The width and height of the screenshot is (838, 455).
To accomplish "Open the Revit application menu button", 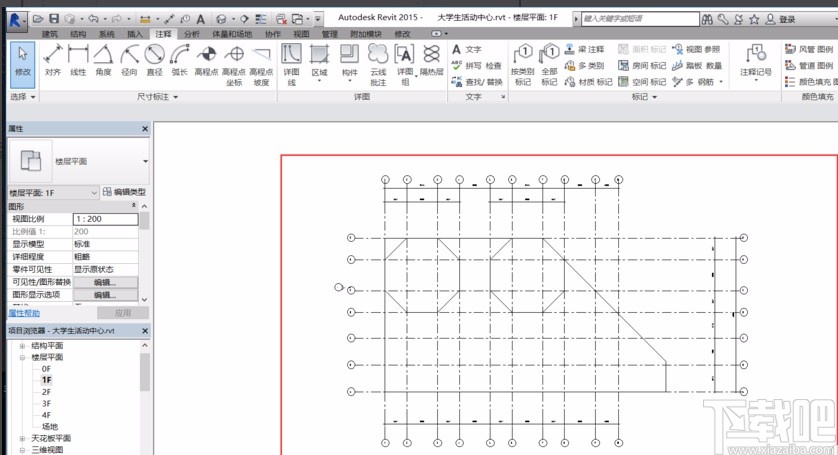I will [16, 20].
